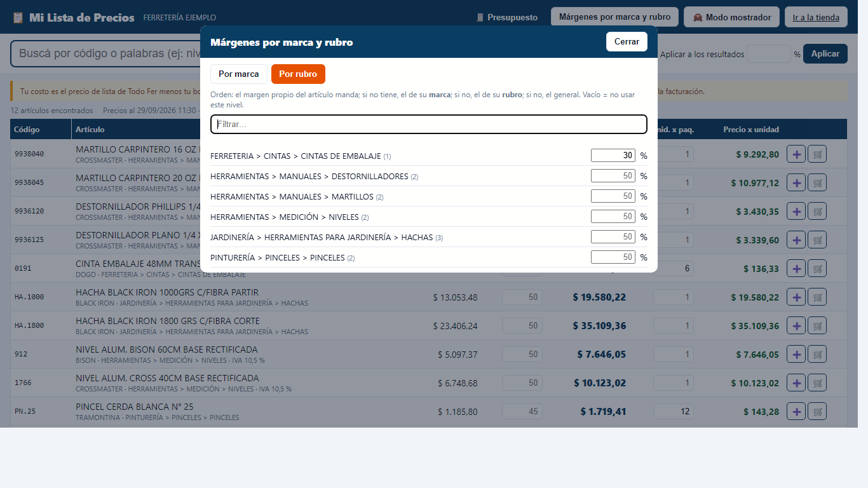Edit units per pack on PINCEL CERDA BLANCA row
The width and height of the screenshot is (868, 488).
pos(674,411)
